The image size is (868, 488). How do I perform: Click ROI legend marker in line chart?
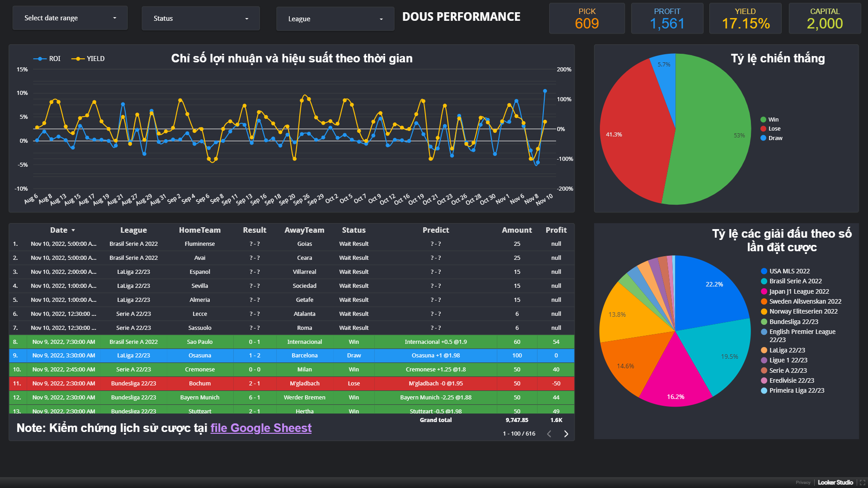(40, 59)
